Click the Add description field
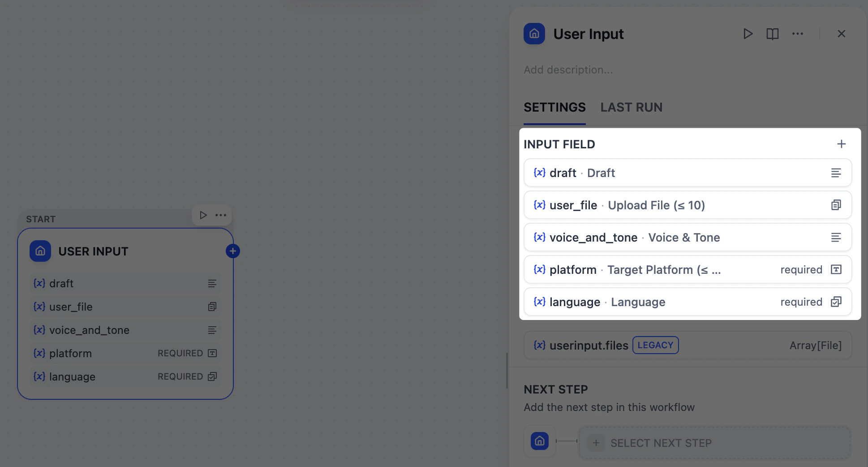Viewport: 868px width, 467px height. click(568, 69)
